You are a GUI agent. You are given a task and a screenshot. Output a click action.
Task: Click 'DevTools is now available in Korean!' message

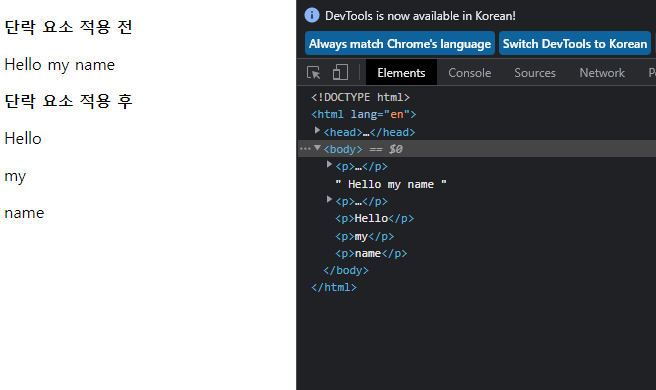click(x=420, y=16)
